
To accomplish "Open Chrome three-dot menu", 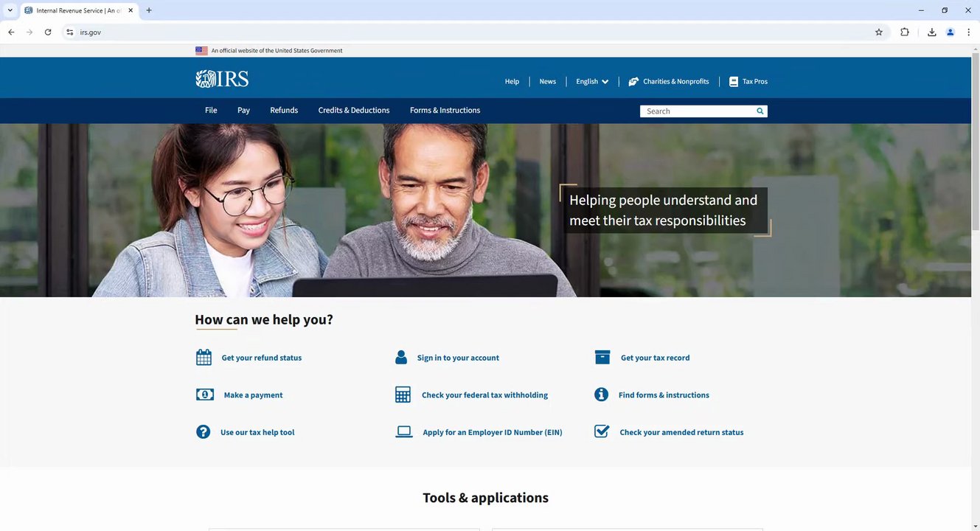I will tap(968, 32).
